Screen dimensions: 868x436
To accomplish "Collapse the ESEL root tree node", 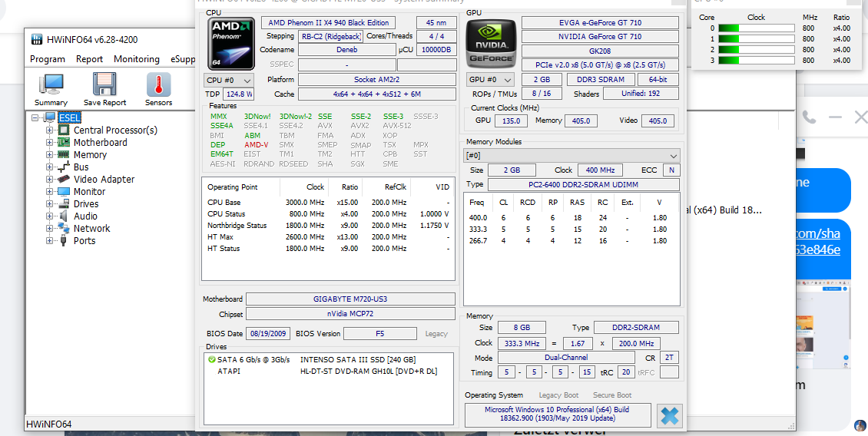I will click(x=36, y=118).
